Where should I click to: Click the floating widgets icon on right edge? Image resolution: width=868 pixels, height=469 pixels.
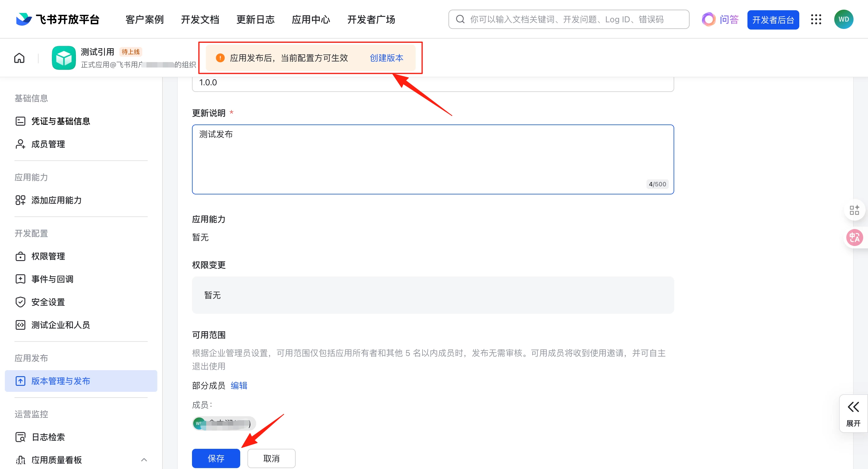pyautogui.click(x=854, y=210)
